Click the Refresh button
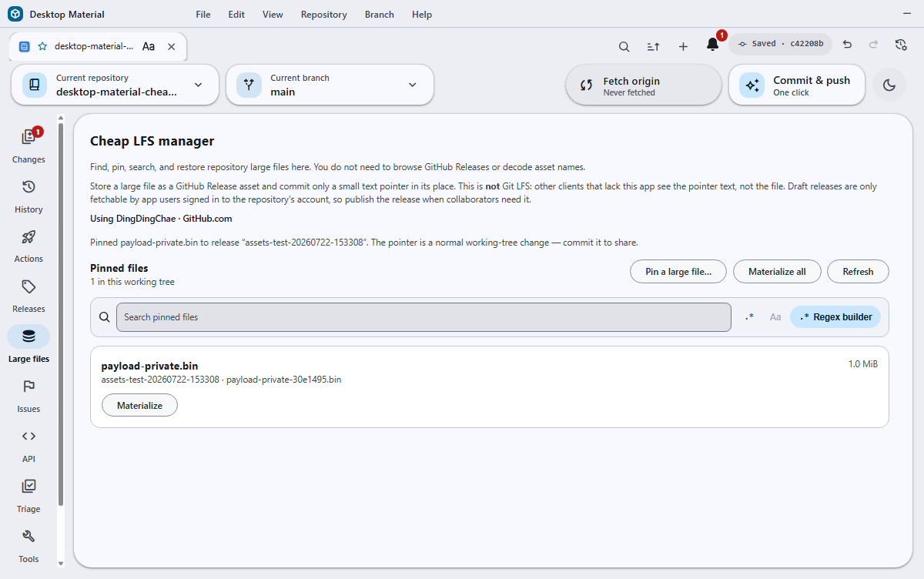Image resolution: width=924 pixels, height=579 pixels. pyautogui.click(x=858, y=272)
